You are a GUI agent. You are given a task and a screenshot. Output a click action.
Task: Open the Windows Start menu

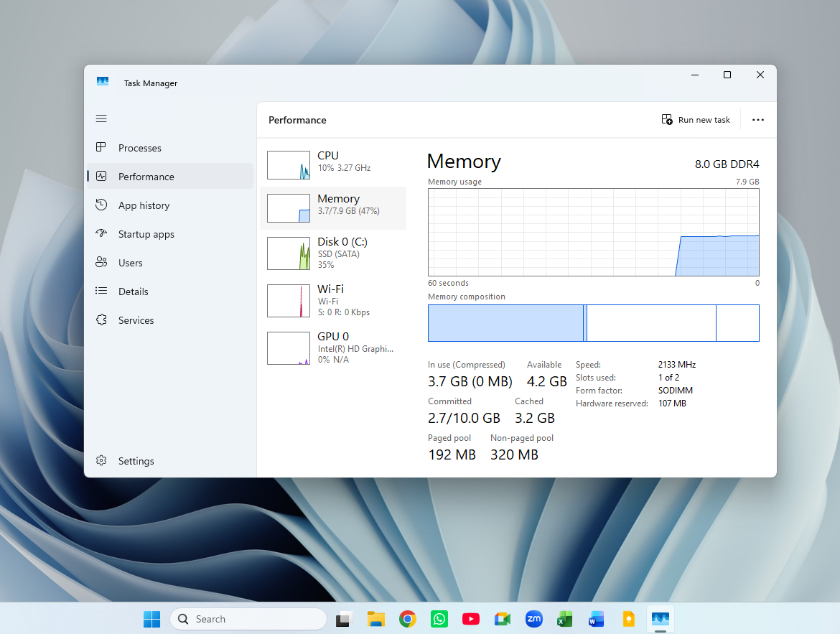click(151, 619)
